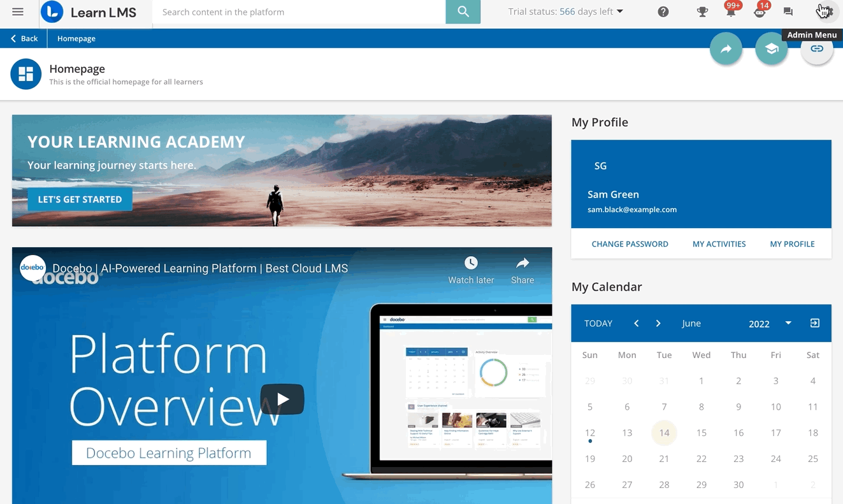Select June 26 in the calendar
The height and width of the screenshot is (504, 843).
590,485
